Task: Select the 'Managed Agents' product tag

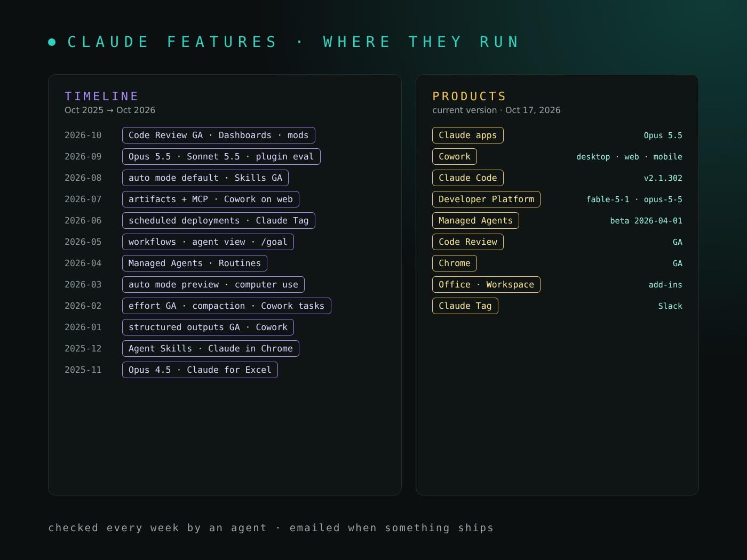Action: (476, 221)
